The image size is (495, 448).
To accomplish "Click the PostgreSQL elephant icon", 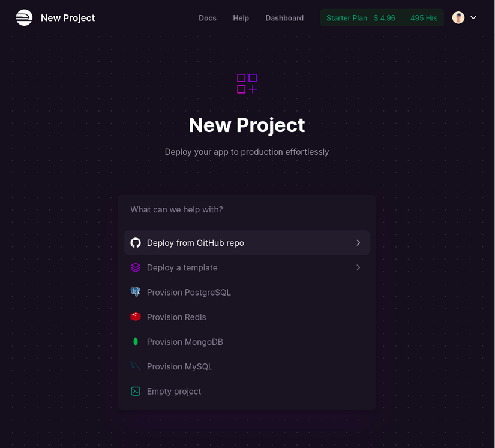I will click(135, 292).
